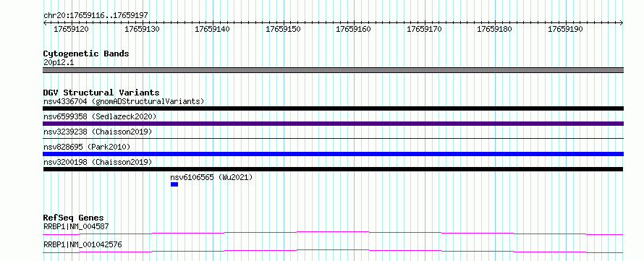Select the thick blue bar under nsv828695

(333, 154)
